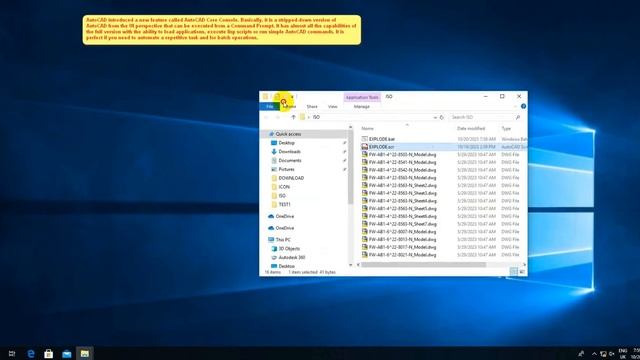The width and height of the screenshot is (640, 360).
Task: Open the DOWNLOAD folder in sidebar
Action: [x=291, y=178]
